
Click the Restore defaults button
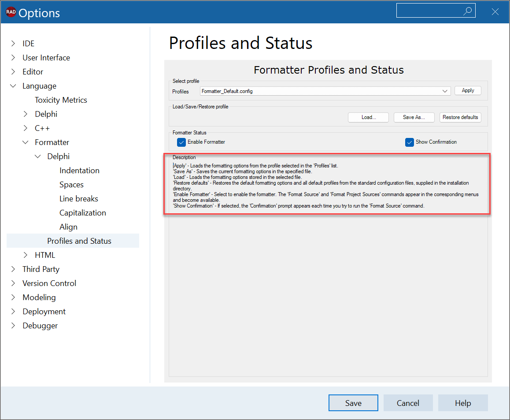pyautogui.click(x=460, y=117)
